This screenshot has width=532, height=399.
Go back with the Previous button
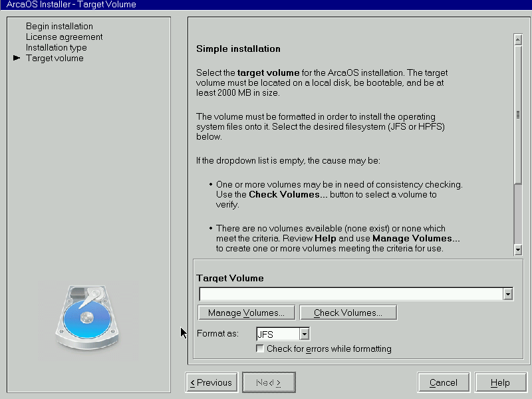tap(211, 382)
